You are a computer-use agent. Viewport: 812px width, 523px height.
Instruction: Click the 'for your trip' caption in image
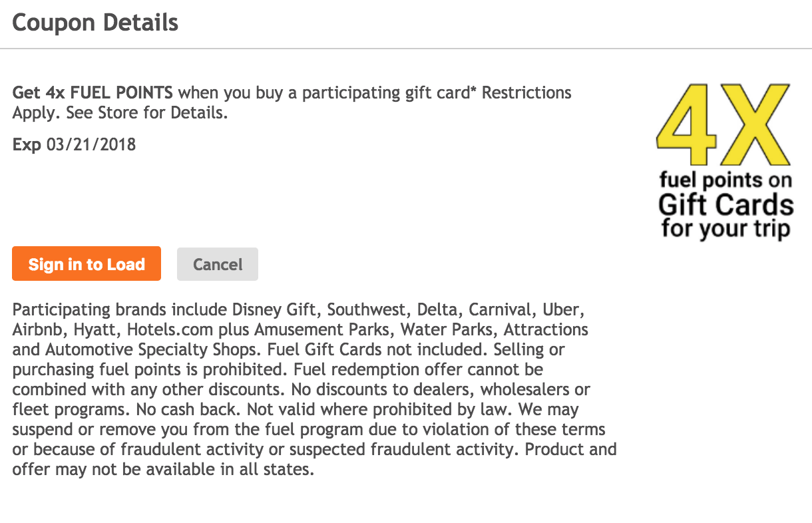tap(725, 228)
